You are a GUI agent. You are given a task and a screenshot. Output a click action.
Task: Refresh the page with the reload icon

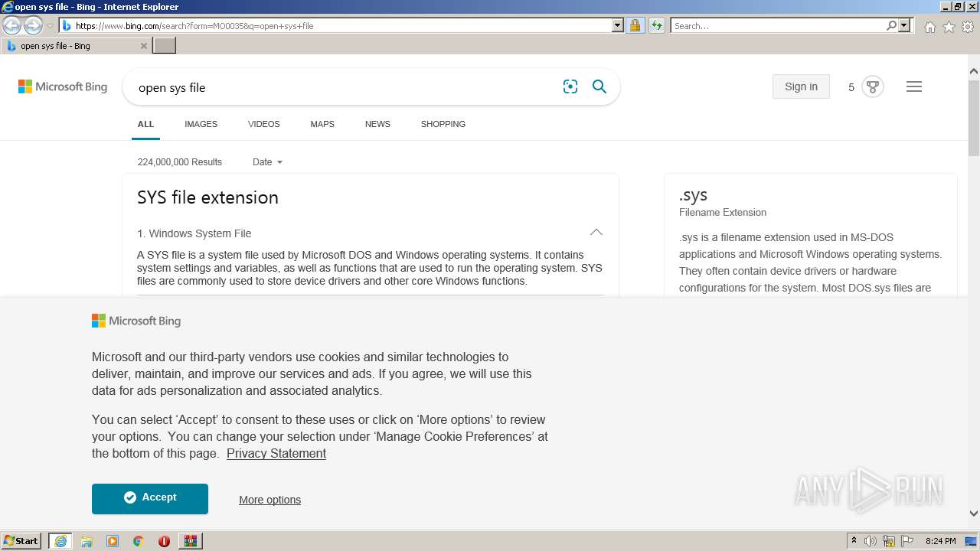pos(656,26)
